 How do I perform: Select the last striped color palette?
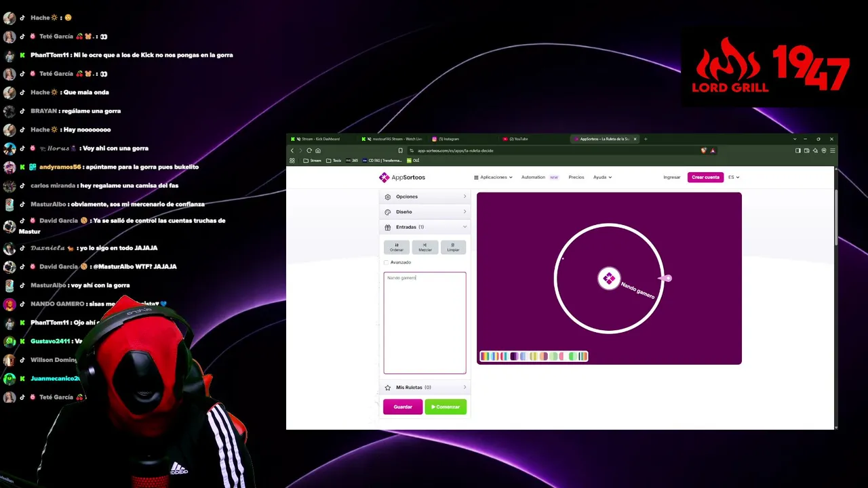[583, 357]
